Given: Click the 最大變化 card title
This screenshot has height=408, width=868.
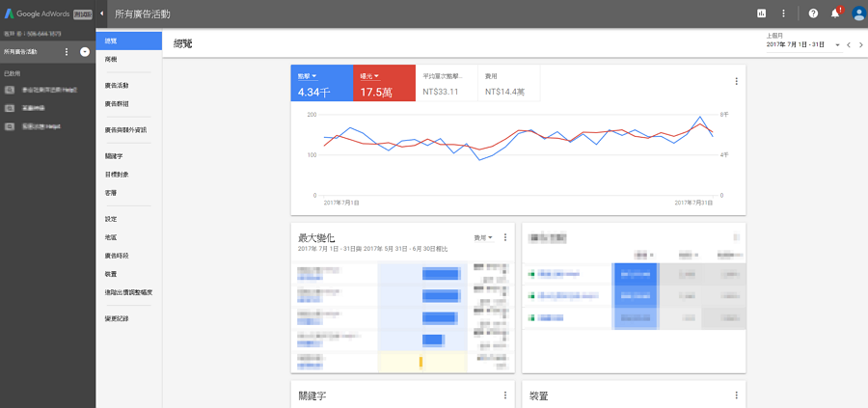Looking at the screenshot, I should click(316, 238).
